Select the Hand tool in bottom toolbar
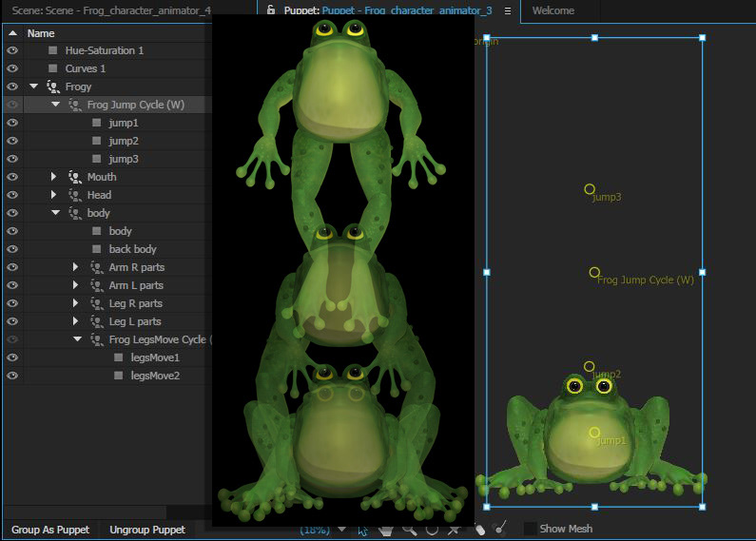 click(x=386, y=529)
